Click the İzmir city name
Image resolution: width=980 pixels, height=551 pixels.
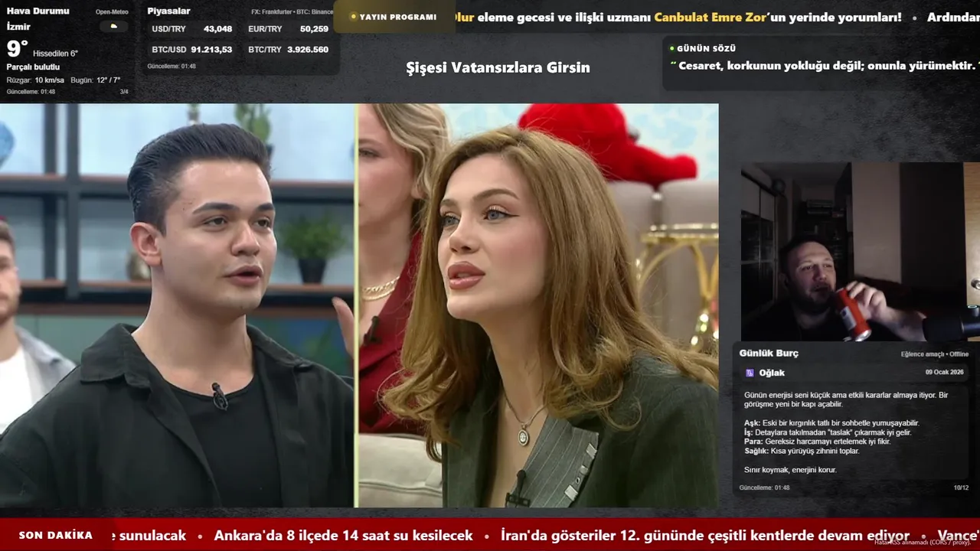[18, 27]
